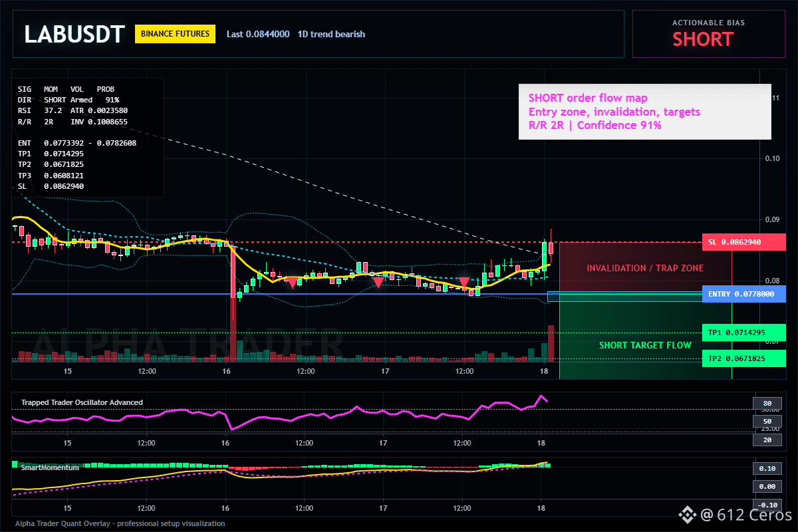Click the 18 date label on main chart time axis
Screen dimensions: 798x532
click(x=544, y=372)
